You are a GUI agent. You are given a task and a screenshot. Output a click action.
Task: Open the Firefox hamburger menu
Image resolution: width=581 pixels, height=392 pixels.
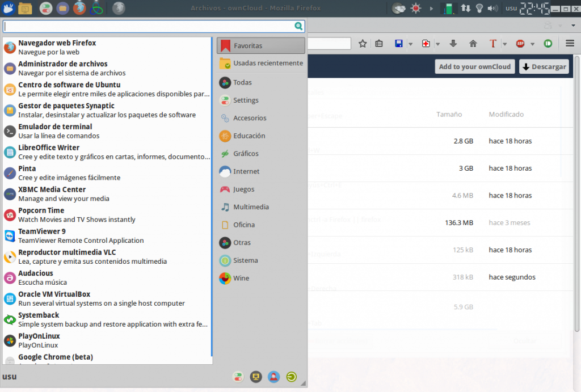[570, 44]
